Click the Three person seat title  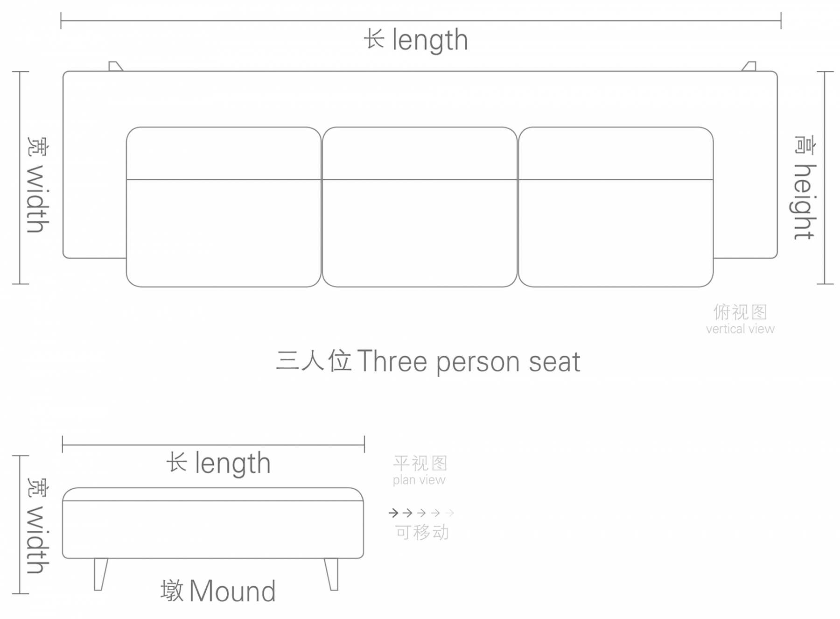[428, 361]
